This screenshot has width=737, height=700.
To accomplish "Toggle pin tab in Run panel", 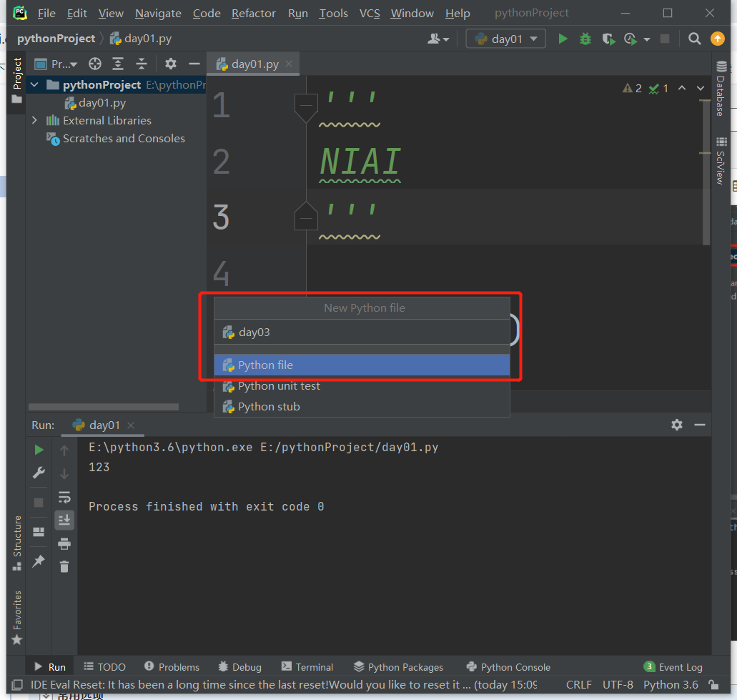I will [x=39, y=561].
